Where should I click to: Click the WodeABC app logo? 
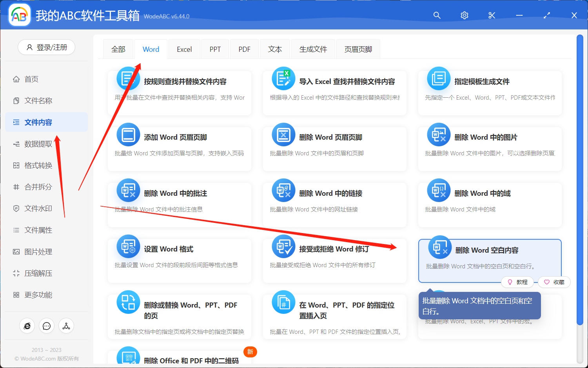pyautogui.click(x=20, y=15)
